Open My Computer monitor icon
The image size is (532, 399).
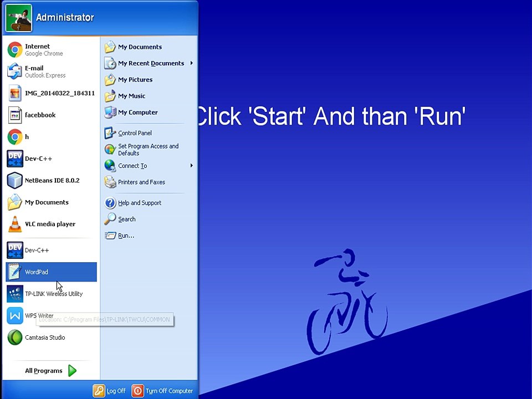(110, 112)
